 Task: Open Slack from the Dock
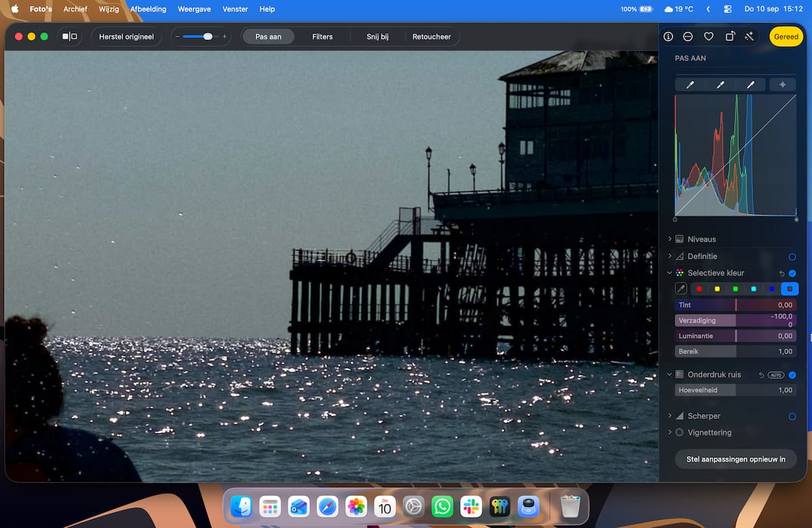click(x=471, y=506)
